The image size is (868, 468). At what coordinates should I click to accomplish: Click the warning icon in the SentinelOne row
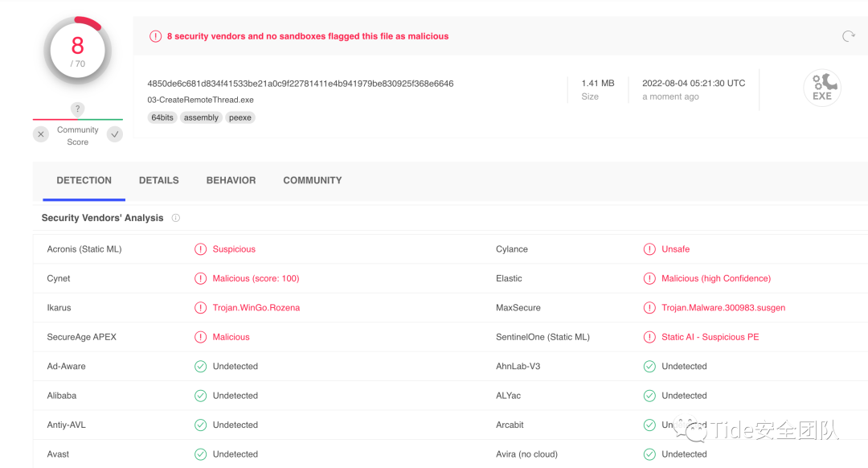pyautogui.click(x=649, y=337)
